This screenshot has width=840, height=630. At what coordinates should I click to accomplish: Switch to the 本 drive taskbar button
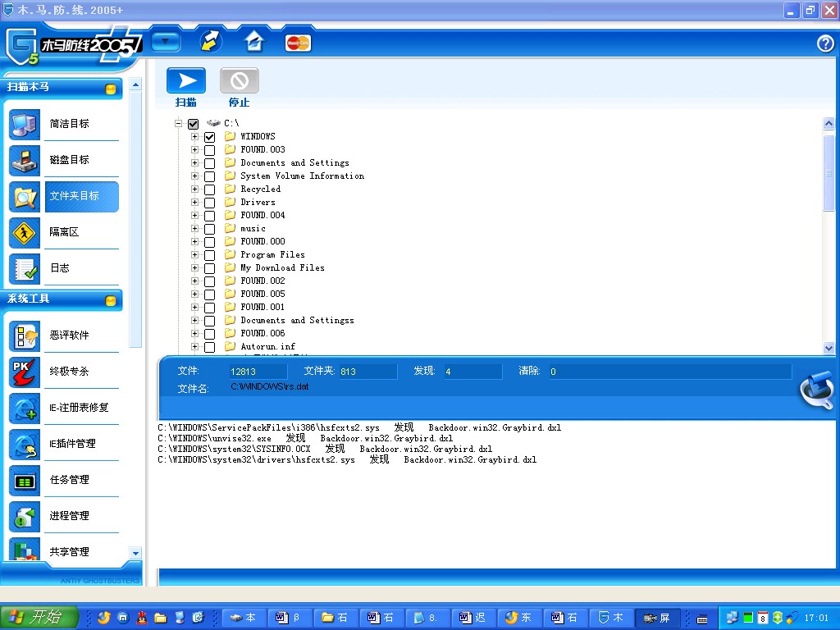tap(243, 618)
